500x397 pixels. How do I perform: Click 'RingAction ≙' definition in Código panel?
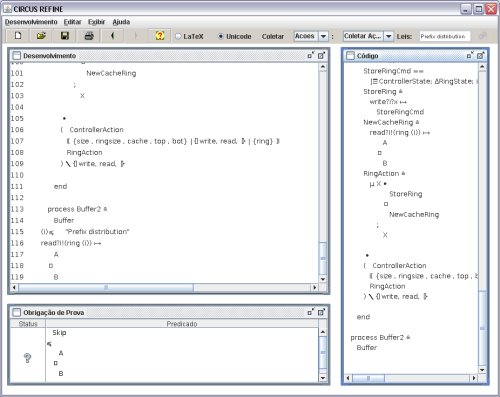click(x=384, y=173)
